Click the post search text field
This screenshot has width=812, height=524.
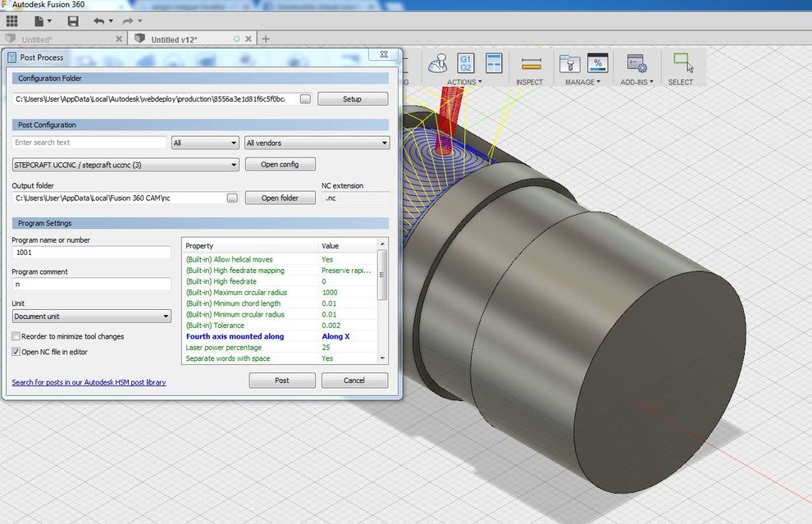tap(89, 143)
